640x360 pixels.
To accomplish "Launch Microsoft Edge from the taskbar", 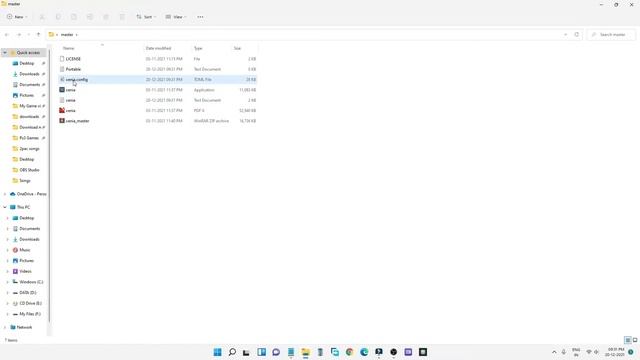I will click(364, 352).
